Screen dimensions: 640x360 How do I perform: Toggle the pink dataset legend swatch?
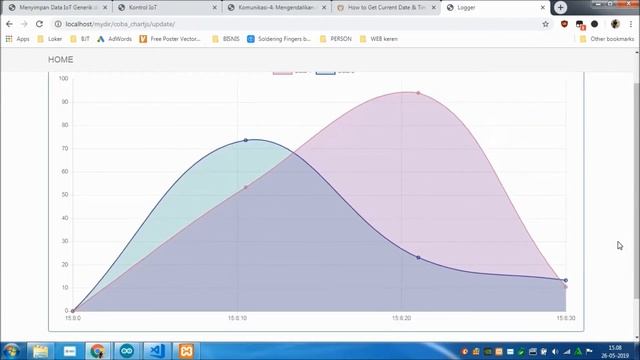pyautogui.click(x=282, y=73)
